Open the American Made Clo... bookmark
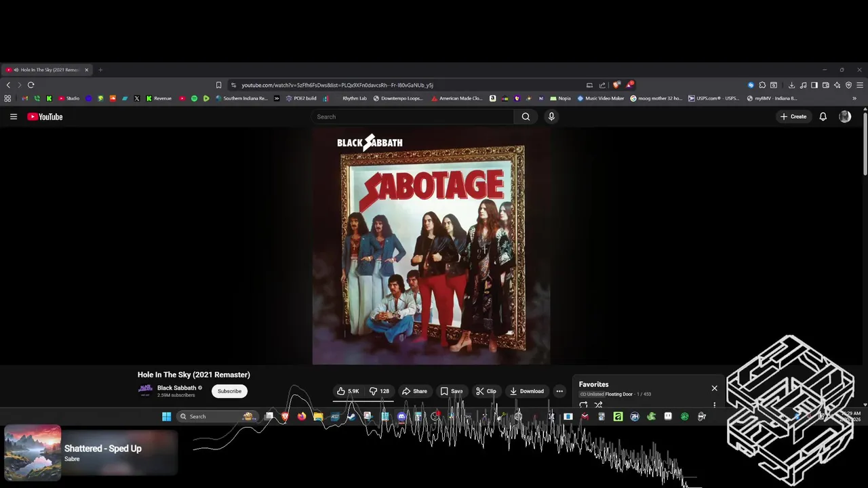Screen dimensions: 868x488 456,98
